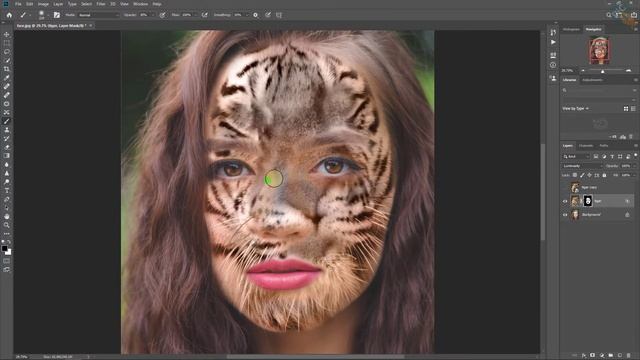Screen dimensions: 640x360
Task: Select the Gradient tool
Action: point(7,156)
